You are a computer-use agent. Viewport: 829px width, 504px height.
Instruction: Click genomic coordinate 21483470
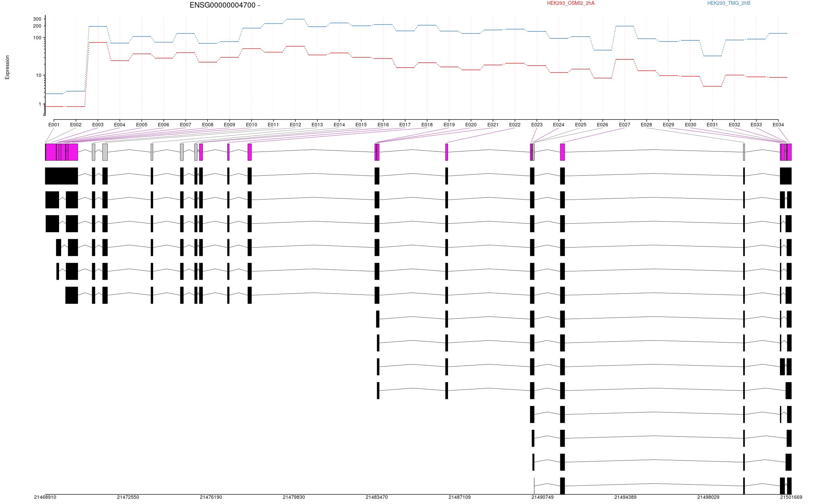(x=377, y=497)
